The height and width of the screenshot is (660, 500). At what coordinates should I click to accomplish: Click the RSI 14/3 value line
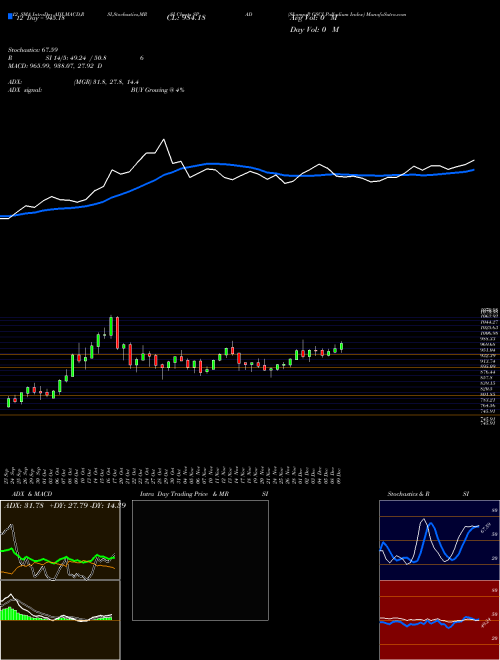[x=76, y=58]
